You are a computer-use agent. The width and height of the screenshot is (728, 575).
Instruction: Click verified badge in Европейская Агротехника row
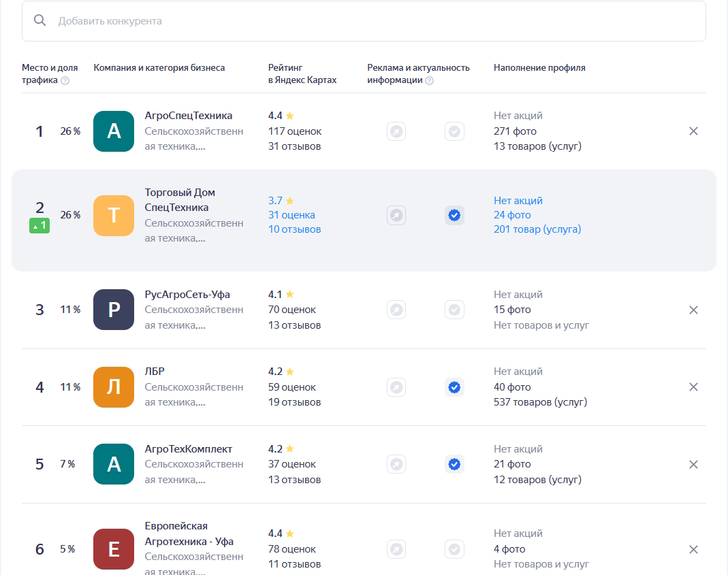tap(454, 549)
